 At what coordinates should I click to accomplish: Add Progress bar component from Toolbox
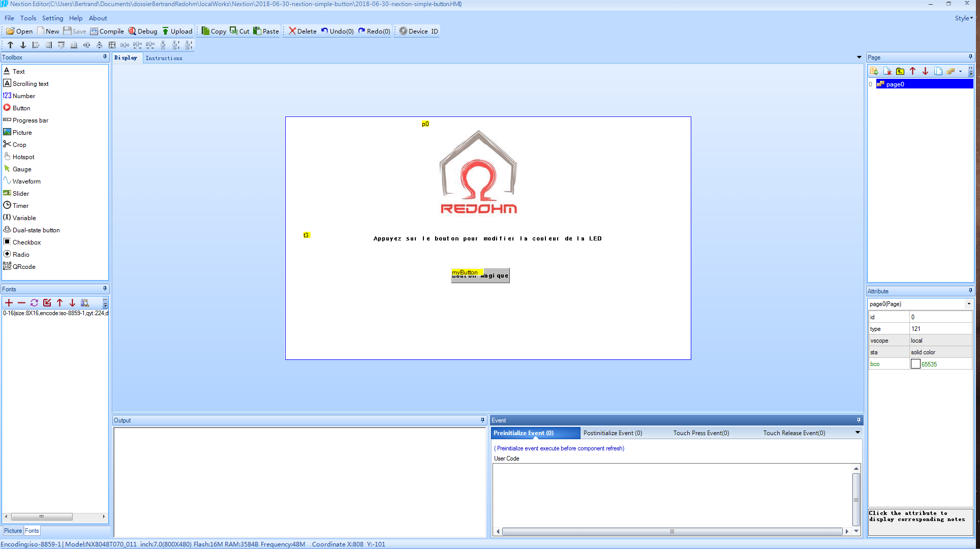point(26,120)
